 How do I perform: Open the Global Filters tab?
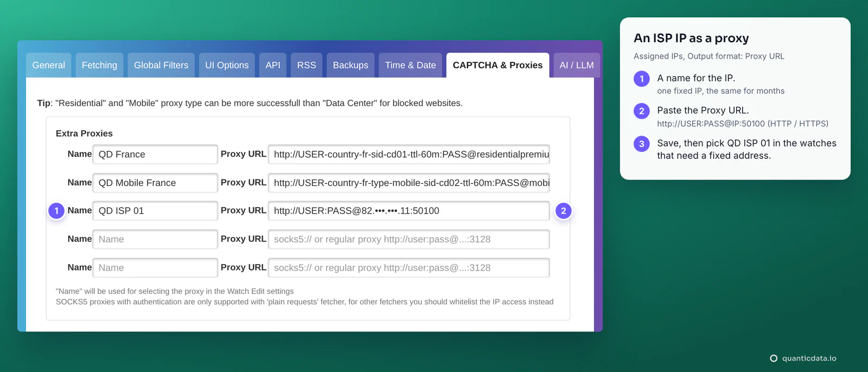pyautogui.click(x=161, y=65)
